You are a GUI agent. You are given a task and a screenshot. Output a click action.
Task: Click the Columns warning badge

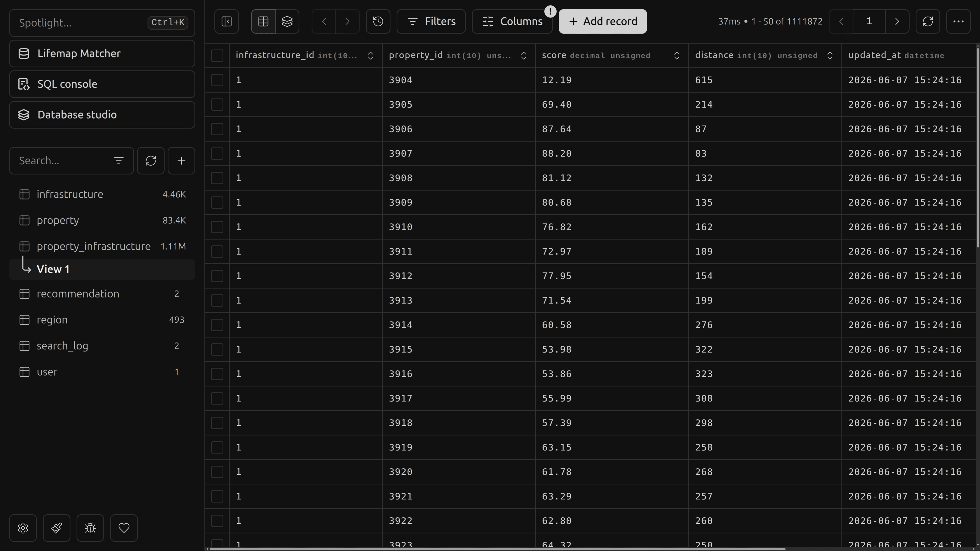click(550, 11)
